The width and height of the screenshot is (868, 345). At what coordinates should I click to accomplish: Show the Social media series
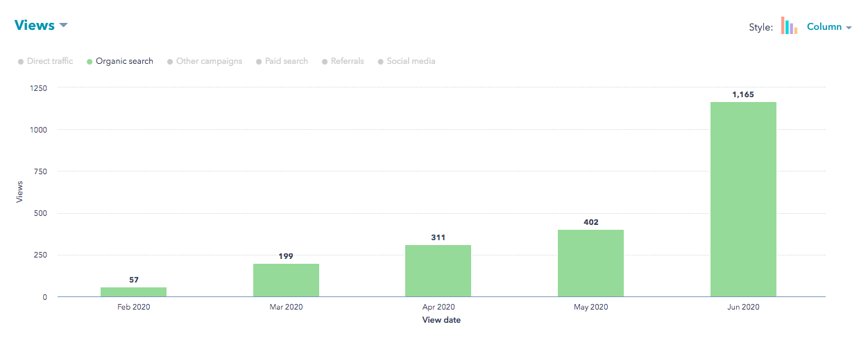click(411, 61)
